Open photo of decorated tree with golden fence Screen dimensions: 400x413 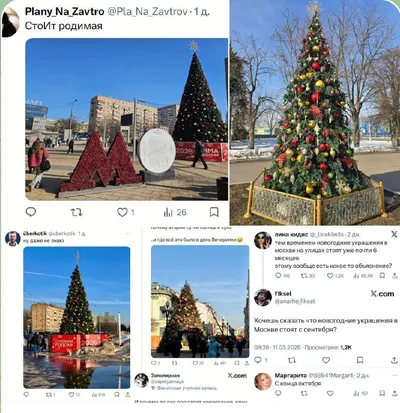315,112
